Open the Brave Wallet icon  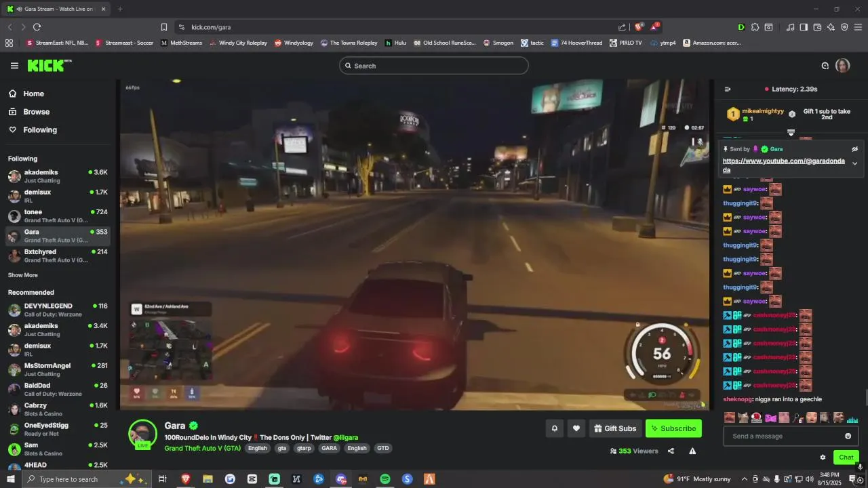817,27
